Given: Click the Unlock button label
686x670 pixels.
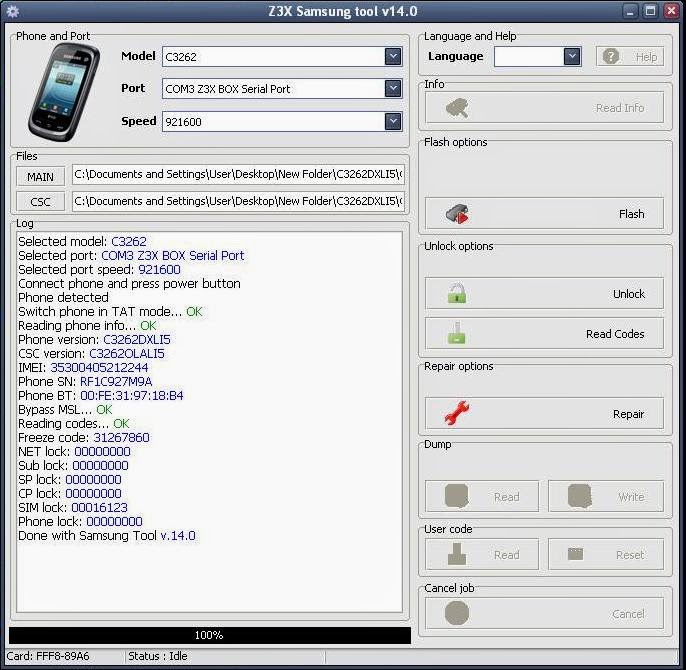Looking at the screenshot, I should [629, 294].
